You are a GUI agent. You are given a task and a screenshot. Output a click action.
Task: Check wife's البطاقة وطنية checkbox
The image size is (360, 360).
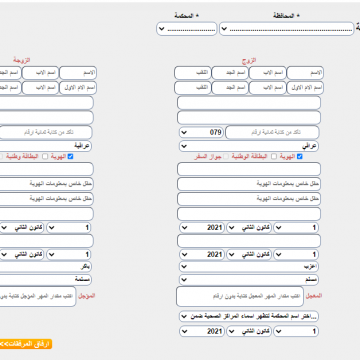(x=45, y=157)
